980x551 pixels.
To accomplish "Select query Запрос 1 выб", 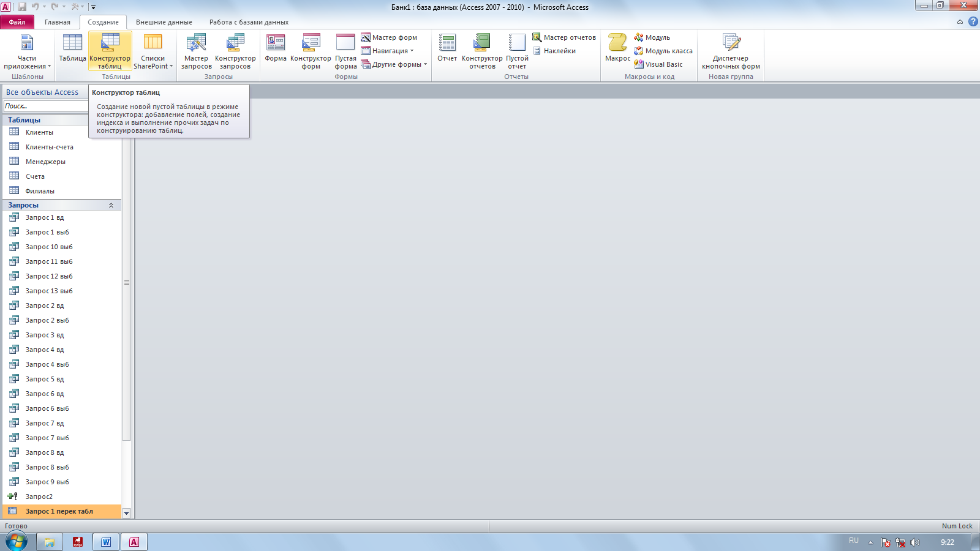I will 62,232.
